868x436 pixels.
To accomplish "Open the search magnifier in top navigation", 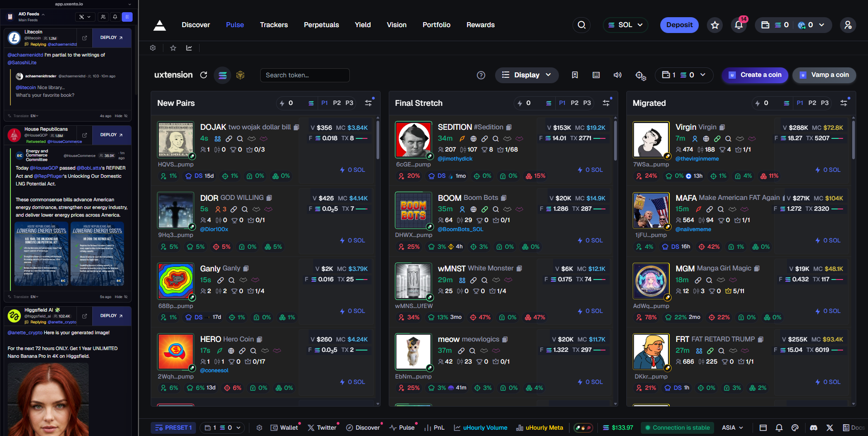I will pyautogui.click(x=582, y=25).
